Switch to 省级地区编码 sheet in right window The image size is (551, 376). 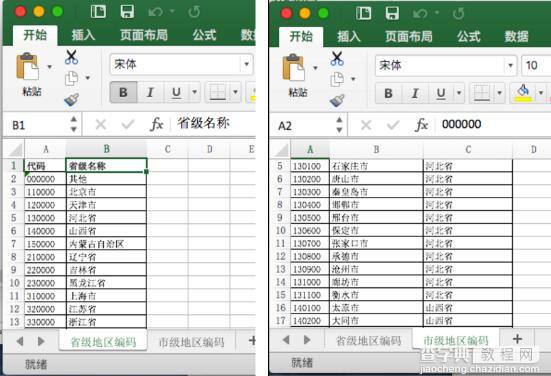coord(368,341)
